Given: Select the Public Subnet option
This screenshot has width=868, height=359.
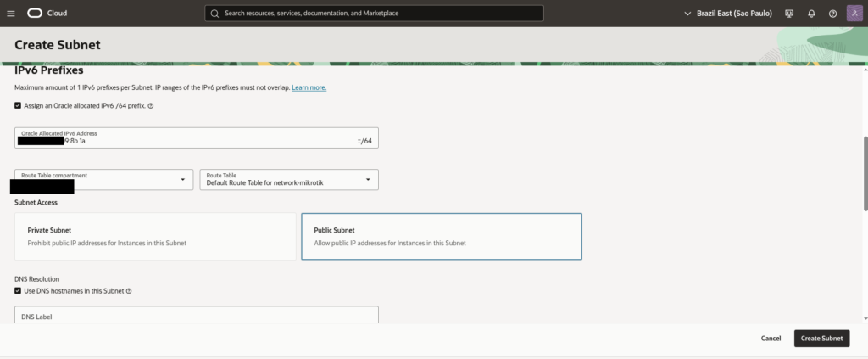Looking at the screenshot, I should pyautogui.click(x=442, y=236).
